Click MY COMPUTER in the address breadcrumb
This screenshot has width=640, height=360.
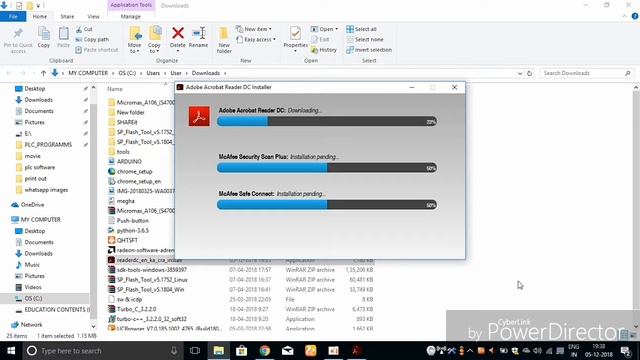coord(88,73)
